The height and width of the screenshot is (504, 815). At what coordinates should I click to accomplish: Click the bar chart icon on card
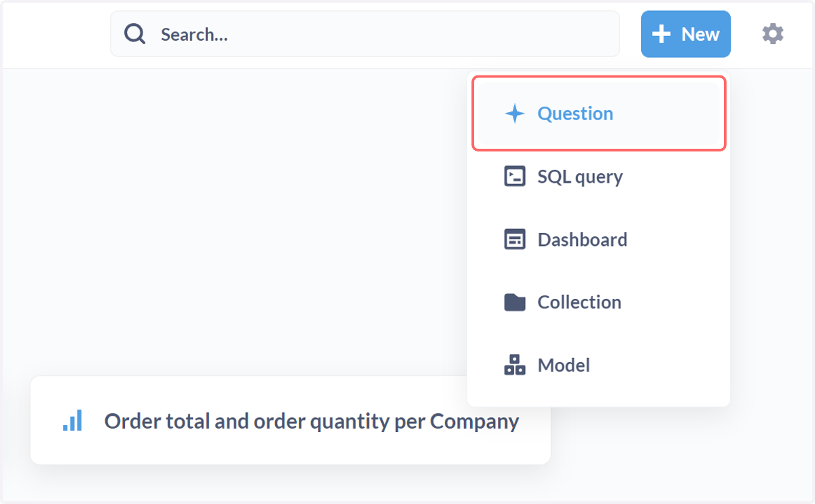pyautogui.click(x=73, y=420)
